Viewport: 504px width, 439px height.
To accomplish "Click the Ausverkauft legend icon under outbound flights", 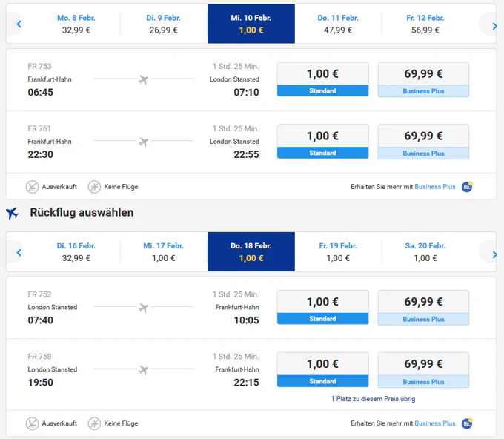I will click(32, 187).
